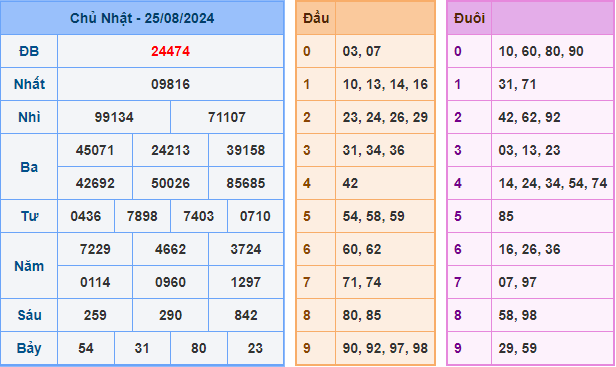Select the 'Năm' prize label

(x=29, y=266)
